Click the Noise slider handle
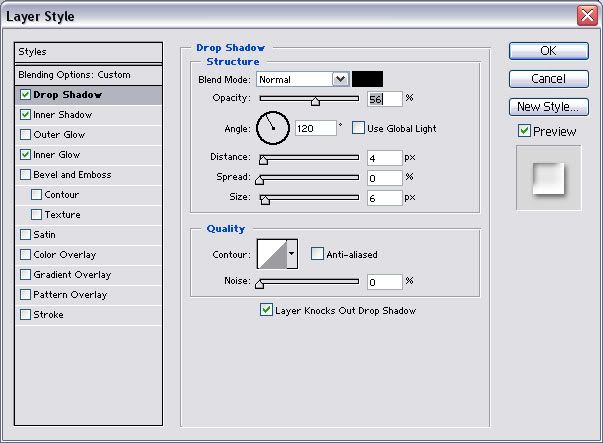 [260, 284]
